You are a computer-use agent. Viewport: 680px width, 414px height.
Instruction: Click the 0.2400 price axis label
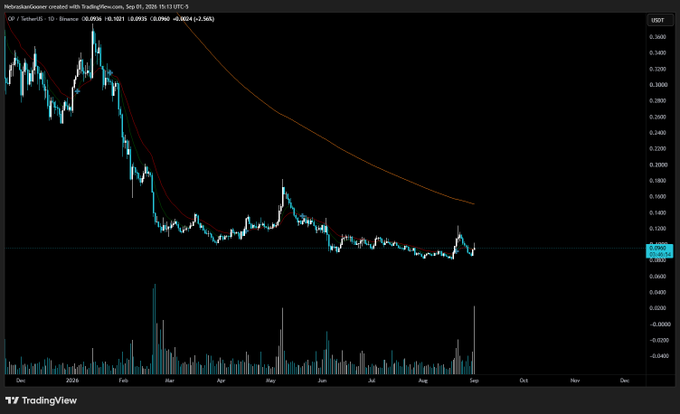[x=657, y=133]
